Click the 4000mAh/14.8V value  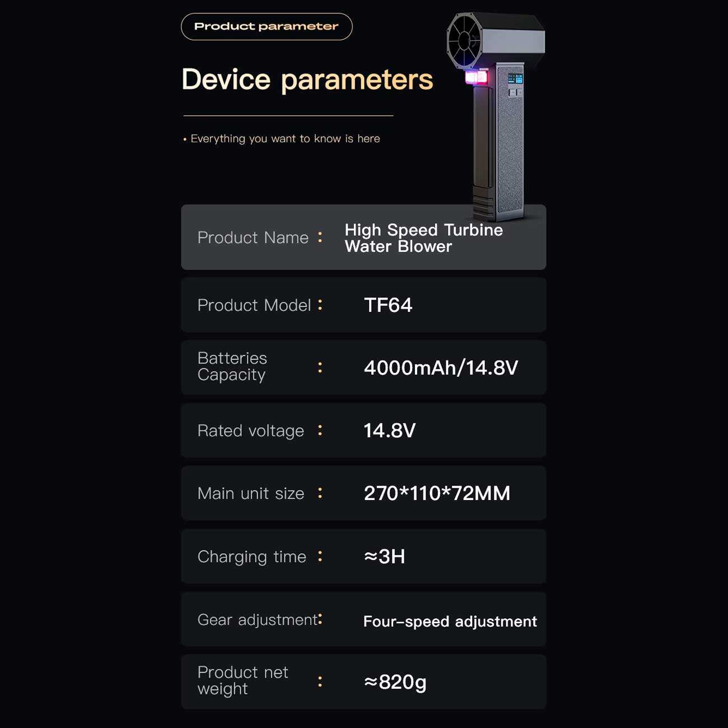[441, 368]
